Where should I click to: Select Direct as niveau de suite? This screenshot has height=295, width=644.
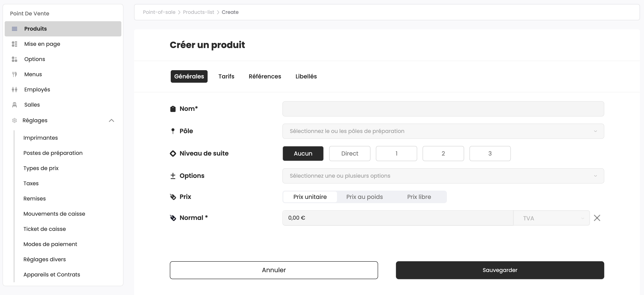[x=349, y=154]
